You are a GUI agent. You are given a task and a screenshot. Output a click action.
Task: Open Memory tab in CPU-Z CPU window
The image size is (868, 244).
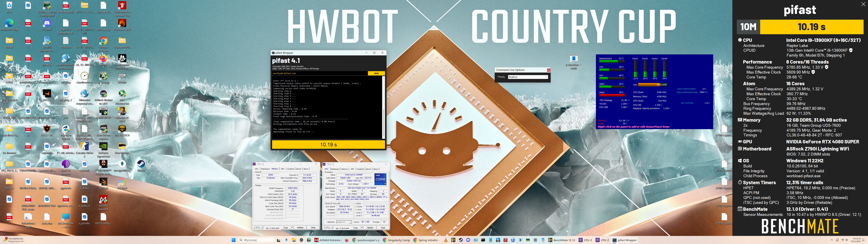(x=345, y=169)
